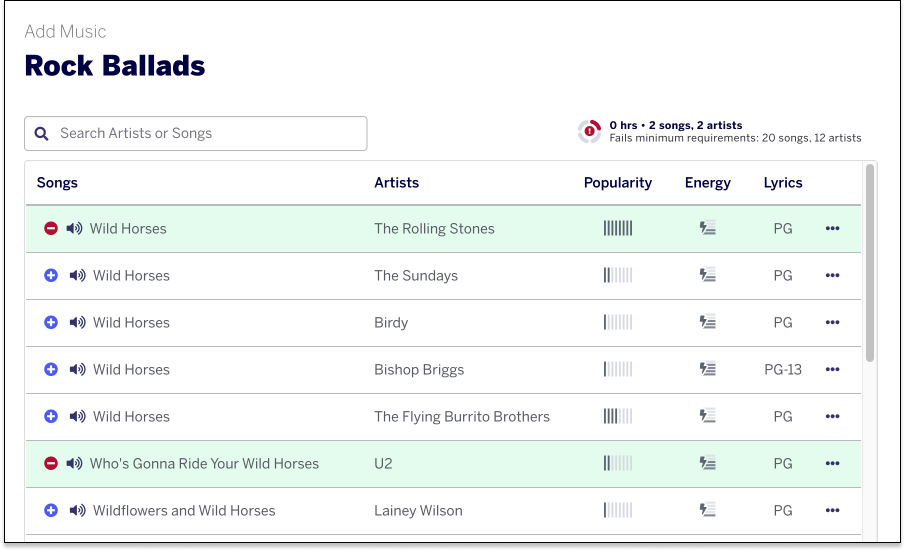Open more options for U2 row
The width and height of the screenshot is (905, 551).
coord(832,463)
